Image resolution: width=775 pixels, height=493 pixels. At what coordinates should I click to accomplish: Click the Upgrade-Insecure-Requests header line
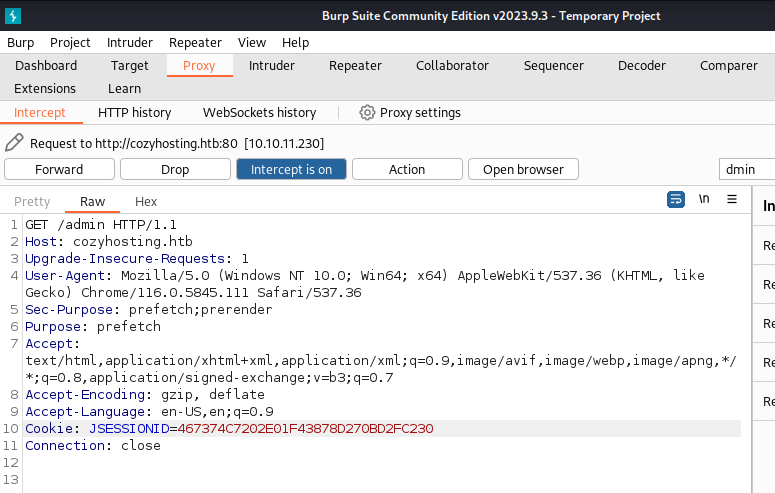click(x=136, y=258)
